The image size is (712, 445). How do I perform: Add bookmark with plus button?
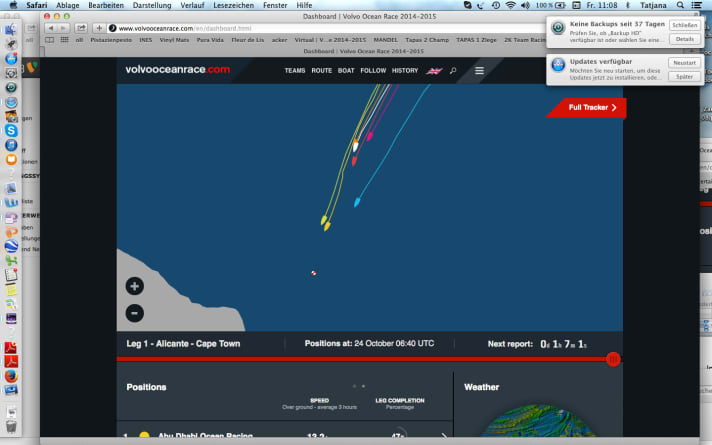point(99,28)
